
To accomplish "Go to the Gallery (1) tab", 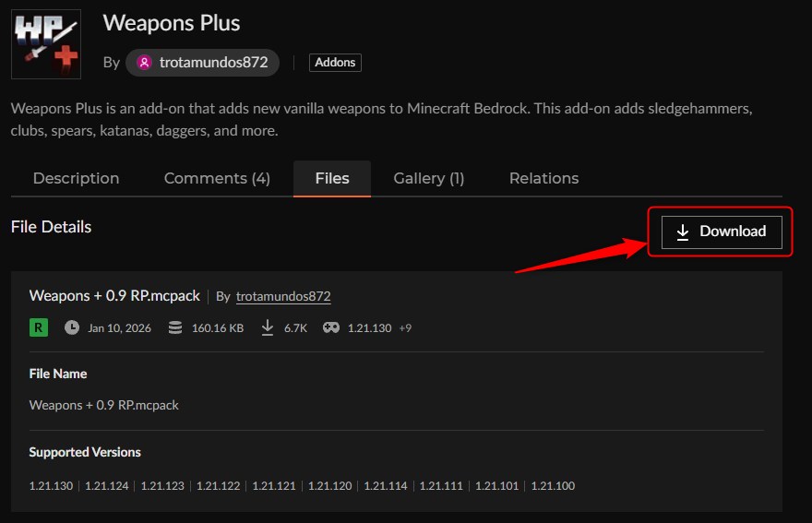I will [x=428, y=178].
